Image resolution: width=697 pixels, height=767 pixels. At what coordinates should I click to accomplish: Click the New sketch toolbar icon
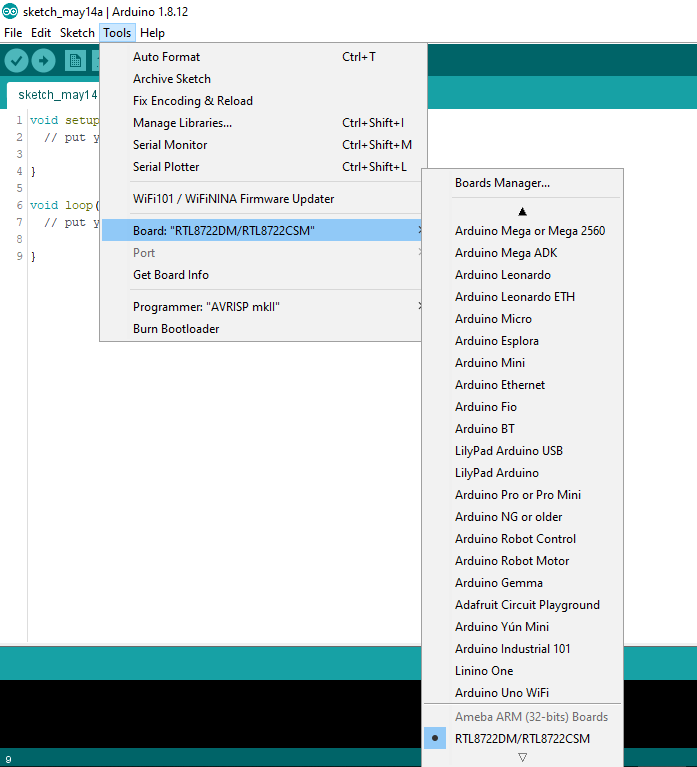click(x=75, y=61)
